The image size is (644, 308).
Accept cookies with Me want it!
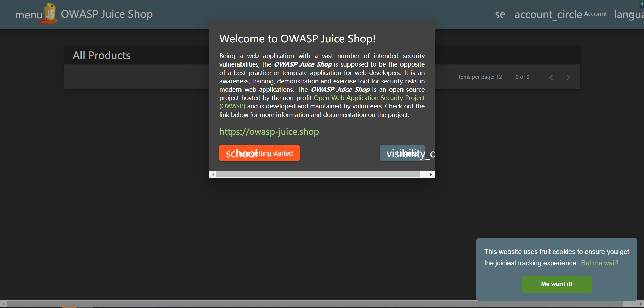coord(556,284)
